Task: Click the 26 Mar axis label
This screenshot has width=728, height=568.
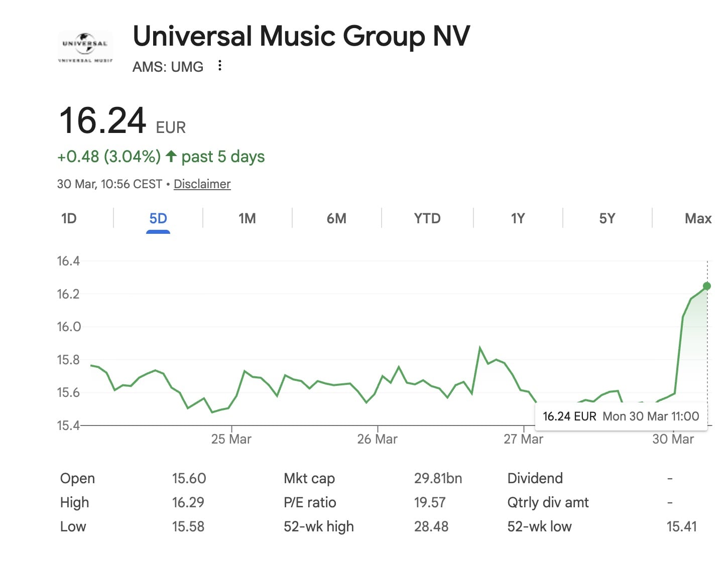Action: click(377, 439)
